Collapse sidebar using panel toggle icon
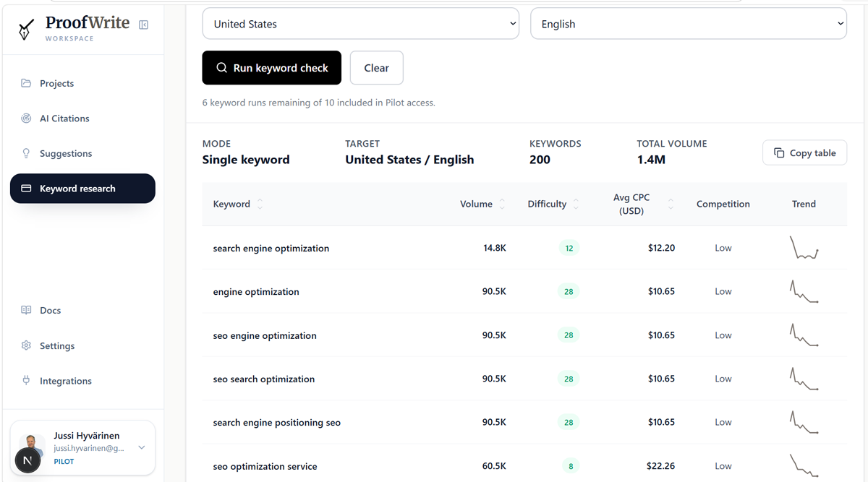This screenshot has width=868, height=482. (x=143, y=25)
